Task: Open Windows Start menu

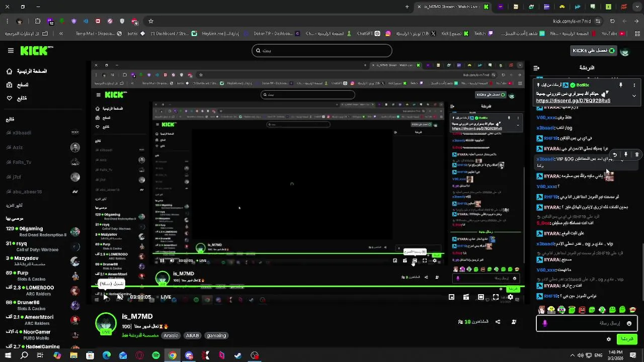Action: [9, 355]
